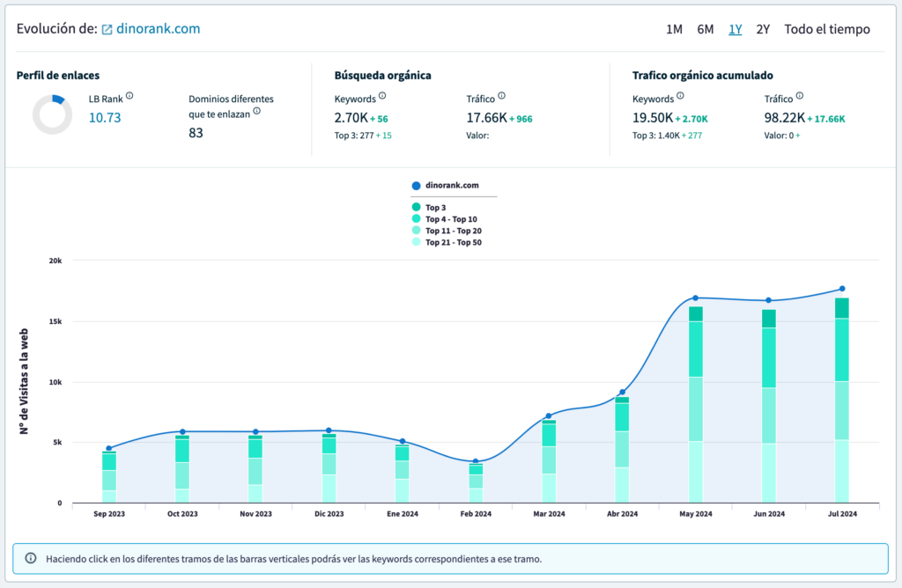Click the Jul 2024 line data point
The height and width of the screenshot is (588, 902).
pos(842,289)
